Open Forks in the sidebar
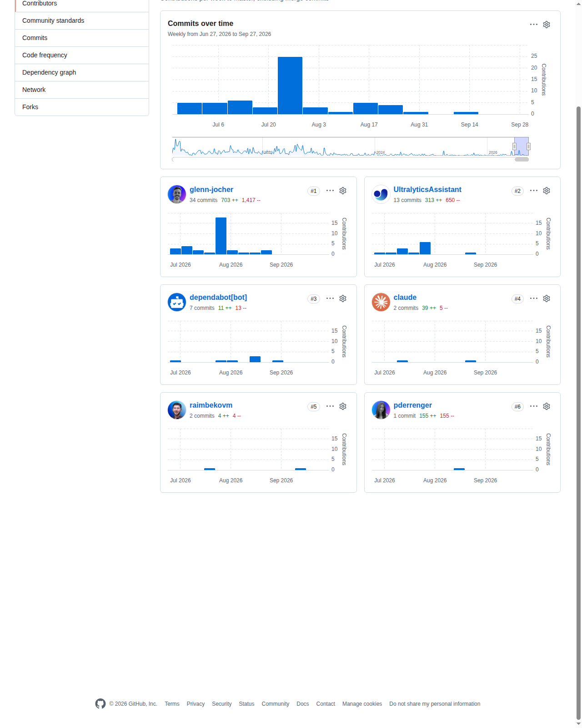The image size is (582, 728). (x=82, y=107)
